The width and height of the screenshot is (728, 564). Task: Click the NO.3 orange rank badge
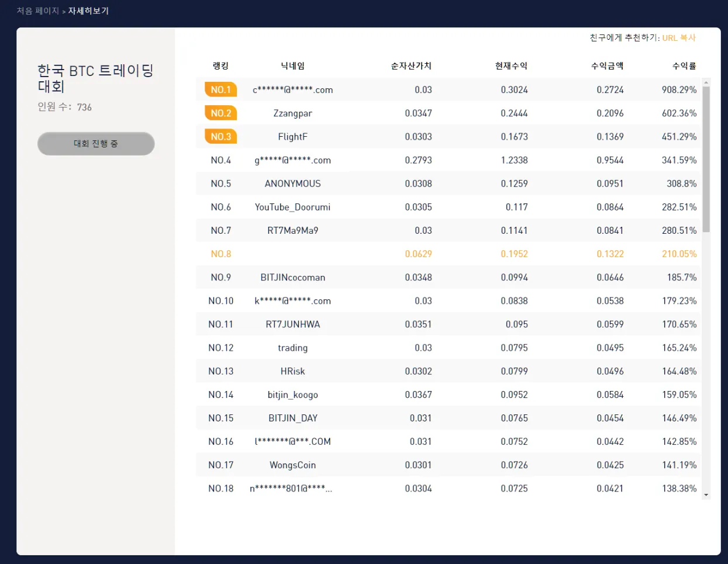click(220, 136)
